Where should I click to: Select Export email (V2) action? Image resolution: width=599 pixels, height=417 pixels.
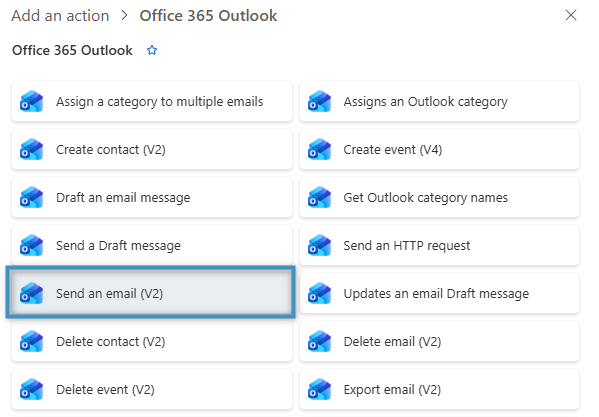[x=440, y=390]
